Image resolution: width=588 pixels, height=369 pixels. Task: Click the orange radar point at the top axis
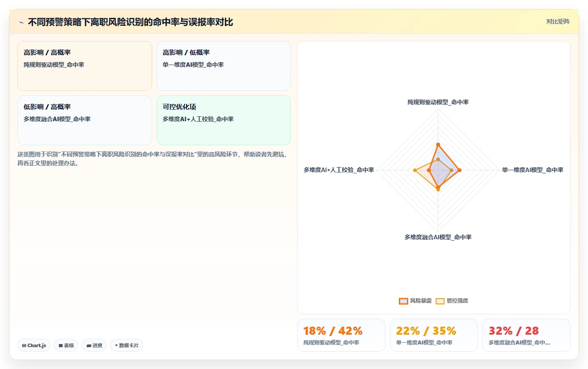(x=438, y=144)
